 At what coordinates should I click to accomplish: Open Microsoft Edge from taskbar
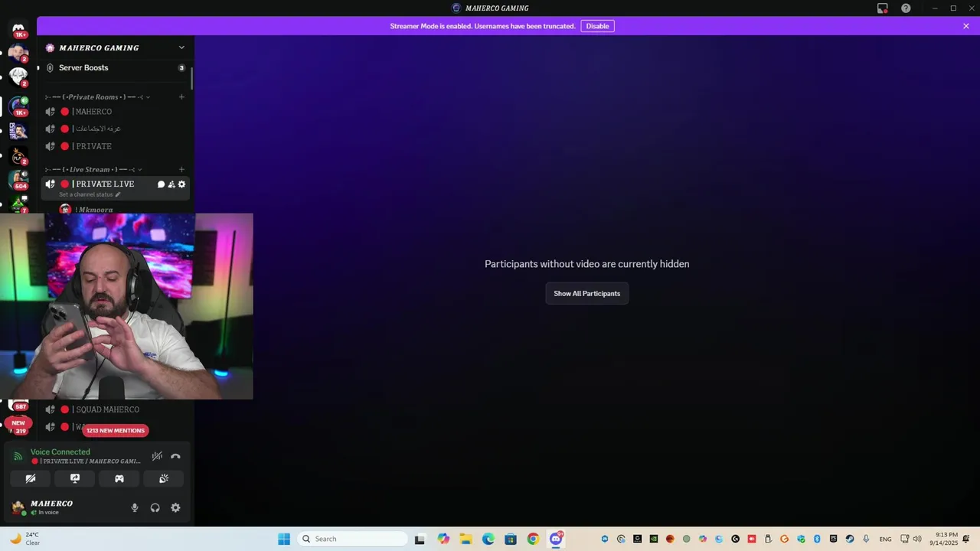(488, 539)
